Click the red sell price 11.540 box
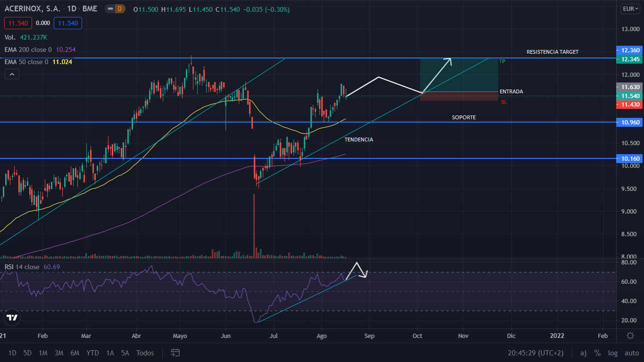This screenshot has width=644, height=362. pyautogui.click(x=17, y=23)
